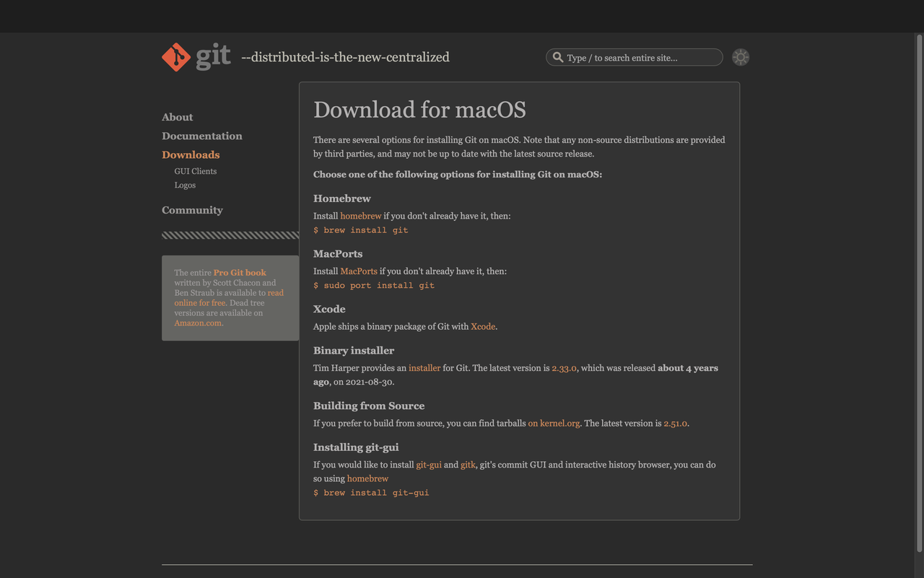Click the search magnifier icon
Image resolution: width=924 pixels, height=578 pixels.
coord(558,57)
